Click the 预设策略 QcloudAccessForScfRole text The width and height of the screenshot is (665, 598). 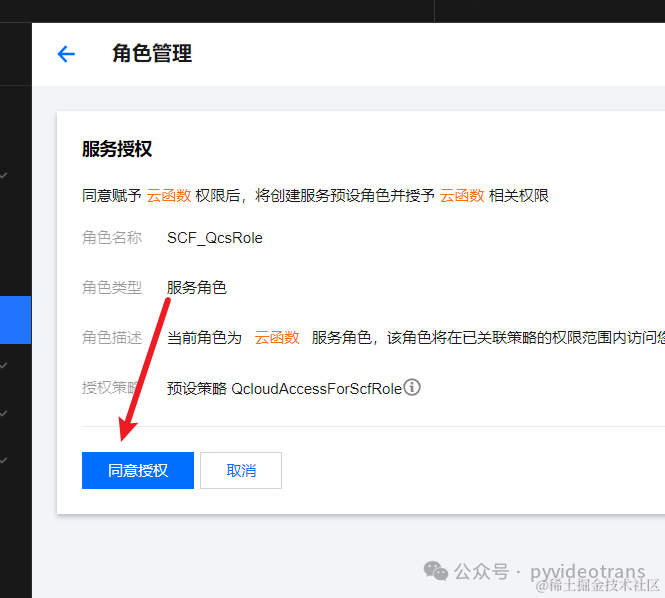pos(284,388)
